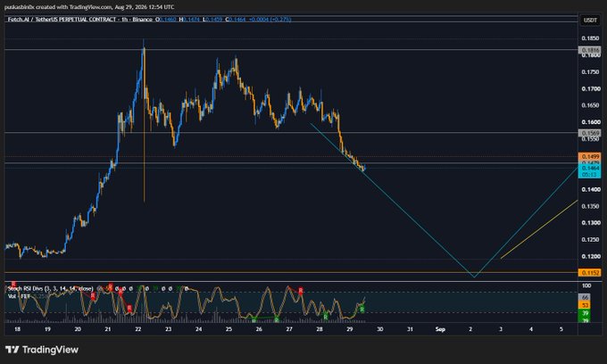The height and width of the screenshot is (364, 607).
Task: Click the orange 53 indicator value label
Action: [x=585, y=305]
